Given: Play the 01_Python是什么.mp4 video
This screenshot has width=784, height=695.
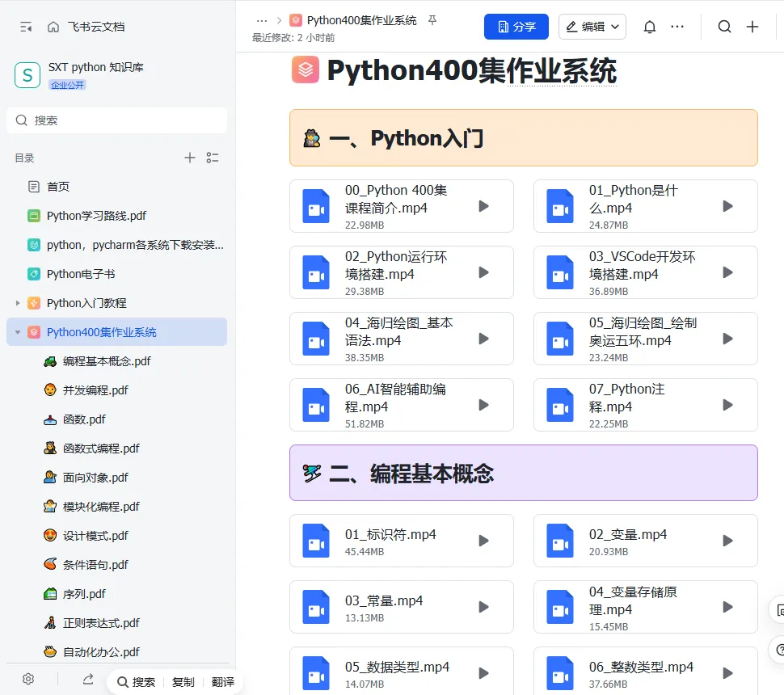Looking at the screenshot, I should point(727,206).
